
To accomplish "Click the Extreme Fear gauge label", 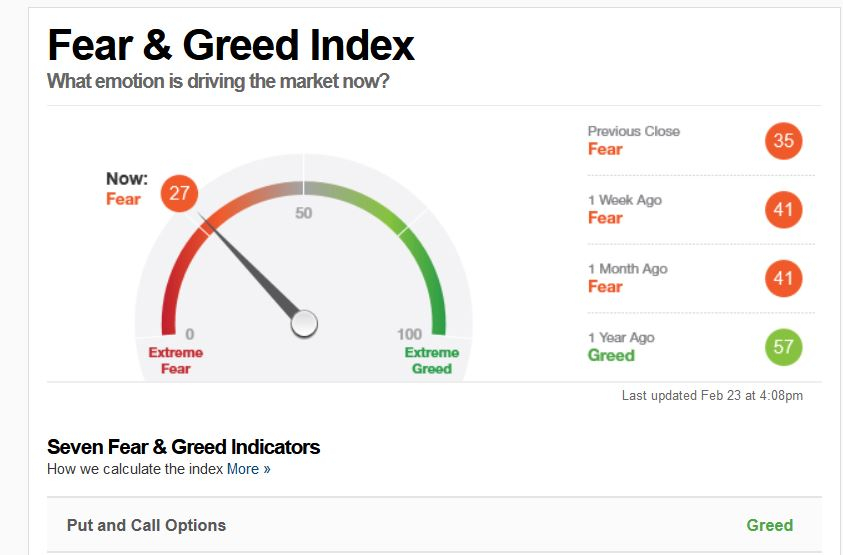I will [x=176, y=360].
